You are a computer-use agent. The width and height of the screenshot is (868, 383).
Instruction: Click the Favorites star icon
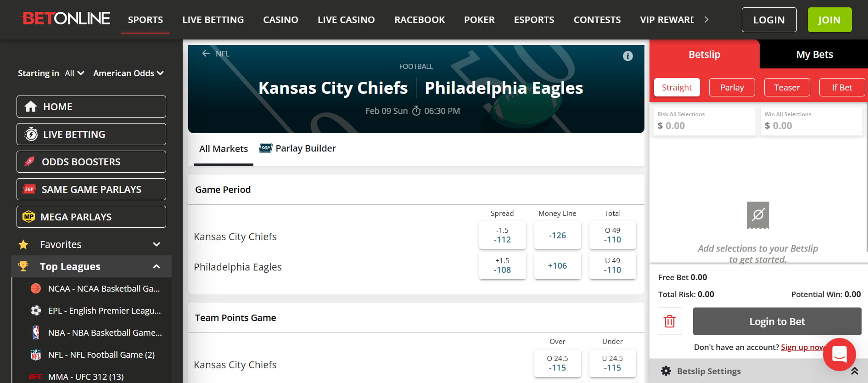click(23, 244)
